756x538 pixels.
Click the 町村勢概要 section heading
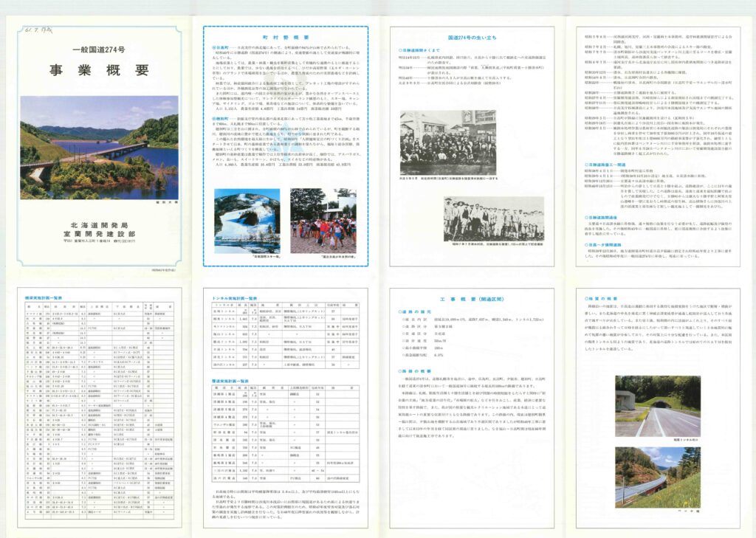click(x=285, y=36)
